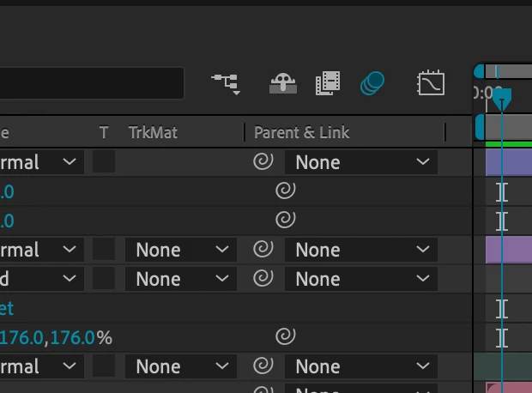Image resolution: width=532 pixels, height=393 pixels.
Task: Open the Graph Editor
Action: pyautogui.click(x=431, y=83)
